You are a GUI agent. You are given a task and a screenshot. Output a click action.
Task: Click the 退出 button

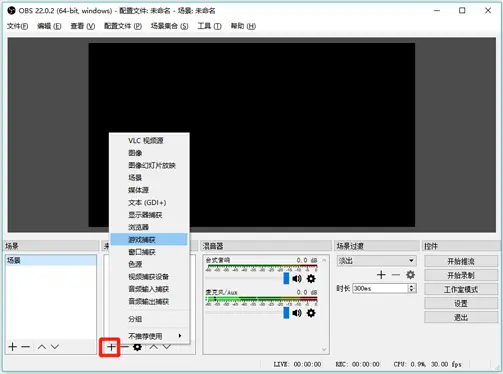point(461,317)
